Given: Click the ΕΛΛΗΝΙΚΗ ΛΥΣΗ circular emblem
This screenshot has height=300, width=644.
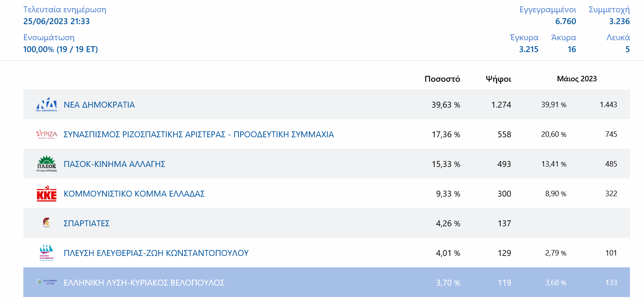Looking at the screenshot, I should point(47,281).
